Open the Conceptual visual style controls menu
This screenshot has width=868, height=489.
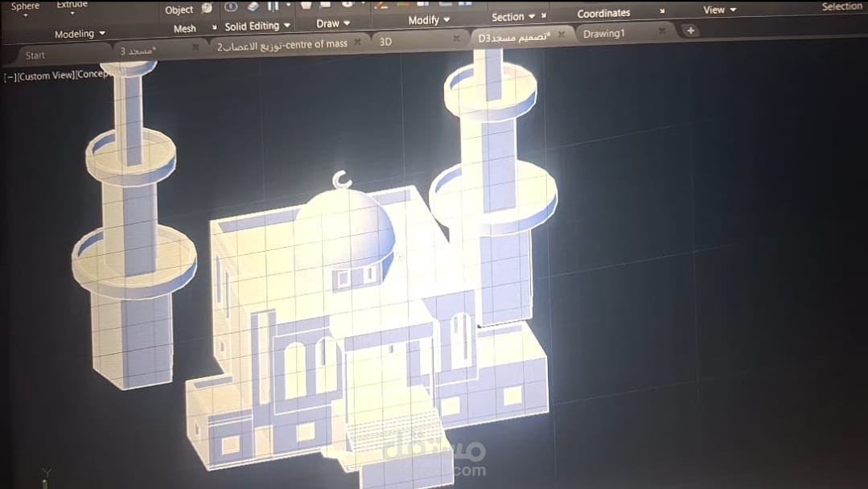point(93,74)
